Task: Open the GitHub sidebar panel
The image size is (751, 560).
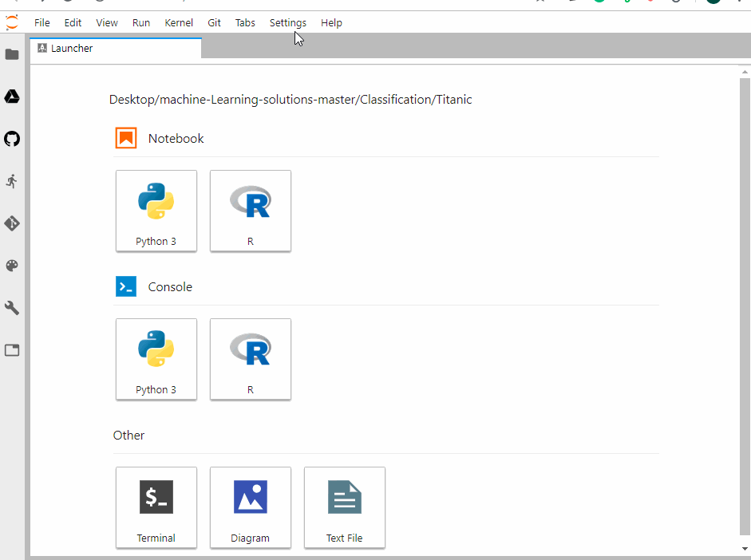Action: coord(11,139)
